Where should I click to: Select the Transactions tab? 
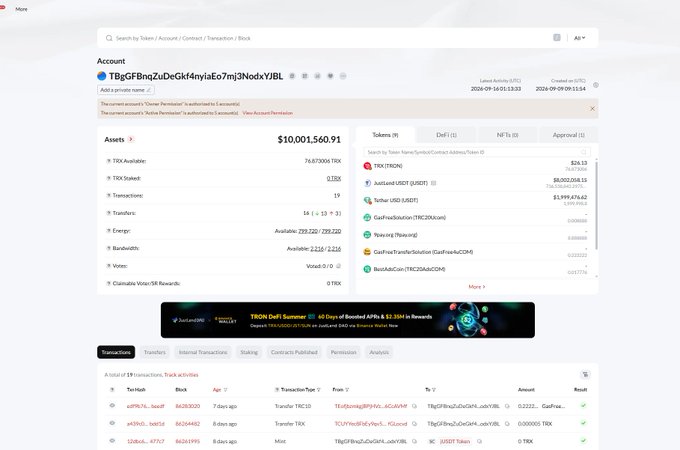(116, 352)
